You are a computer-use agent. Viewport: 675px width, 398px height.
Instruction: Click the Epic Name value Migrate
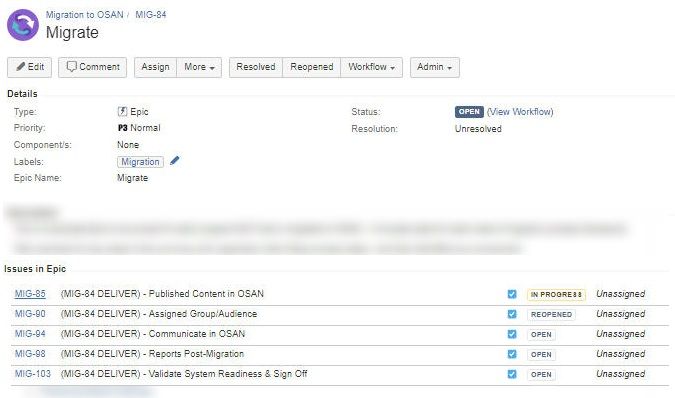133,178
